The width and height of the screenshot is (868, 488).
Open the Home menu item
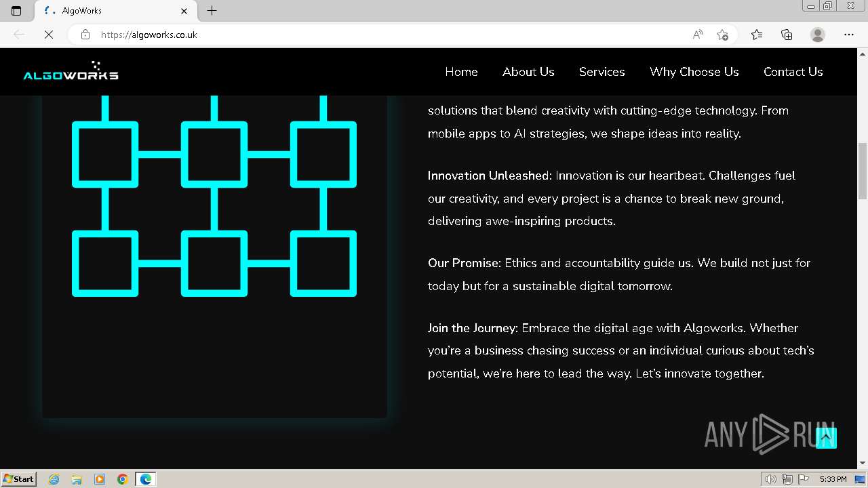point(461,72)
